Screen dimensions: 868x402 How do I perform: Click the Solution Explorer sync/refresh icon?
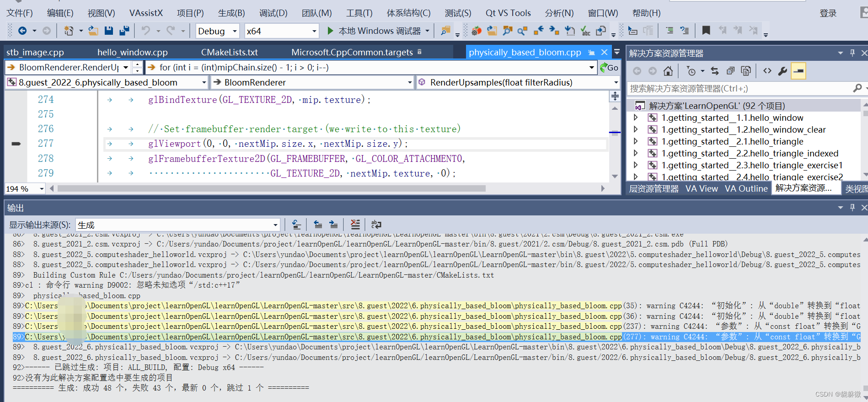coord(715,71)
